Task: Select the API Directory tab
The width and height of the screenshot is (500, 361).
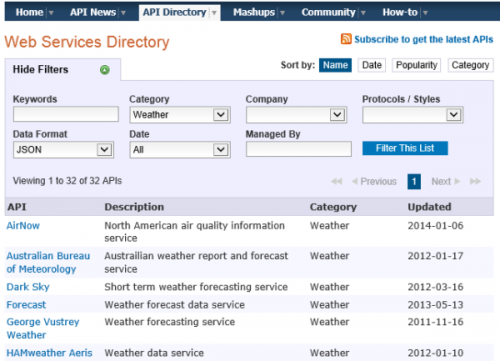Action: click(175, 12)
